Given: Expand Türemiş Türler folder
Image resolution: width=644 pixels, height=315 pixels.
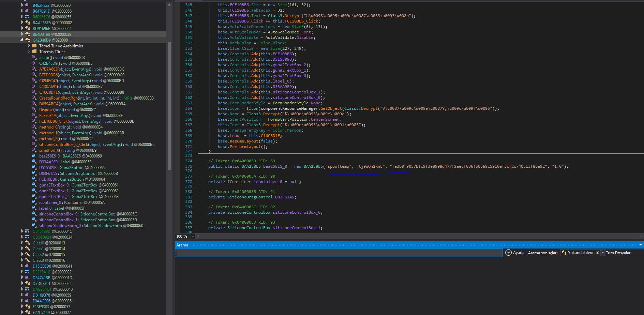Looking at the screenshot, I should coord(29,51).
